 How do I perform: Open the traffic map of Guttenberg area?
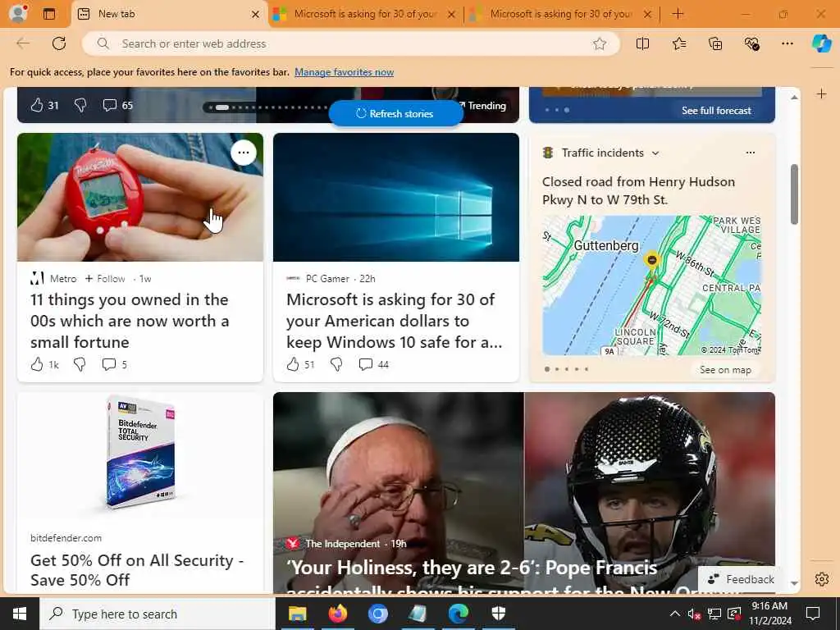(651, 285)
